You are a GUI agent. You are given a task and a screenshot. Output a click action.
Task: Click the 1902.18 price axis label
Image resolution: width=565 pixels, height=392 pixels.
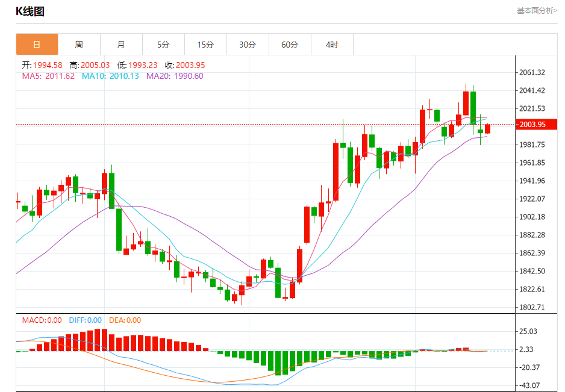pyautogui.click(x=532, y=217)
